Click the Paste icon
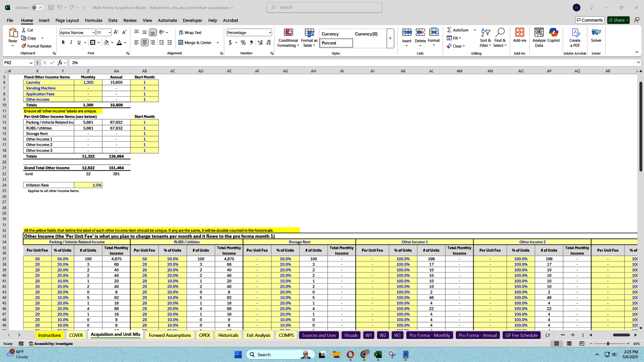 (13, 33)
